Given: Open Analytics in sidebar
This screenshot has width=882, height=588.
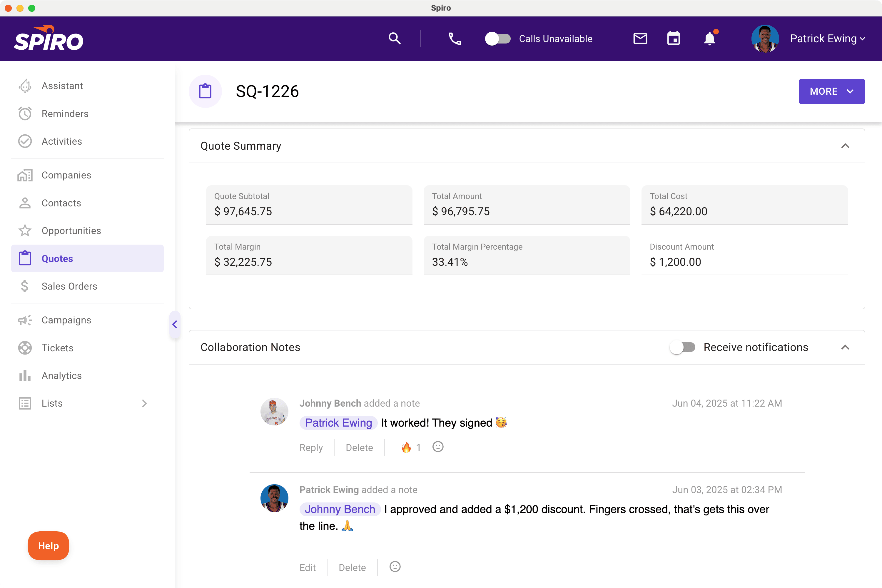Looking at the screenshot, I should click(87, 375).
